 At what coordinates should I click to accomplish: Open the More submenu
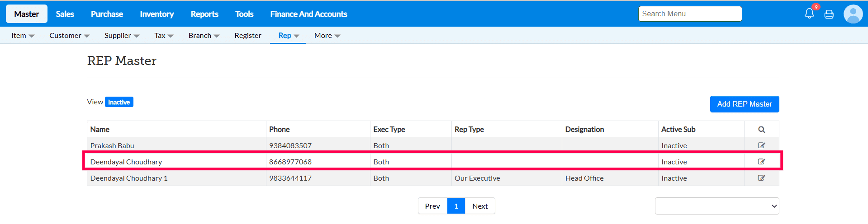pyautogui.click(x=327, y=36)
